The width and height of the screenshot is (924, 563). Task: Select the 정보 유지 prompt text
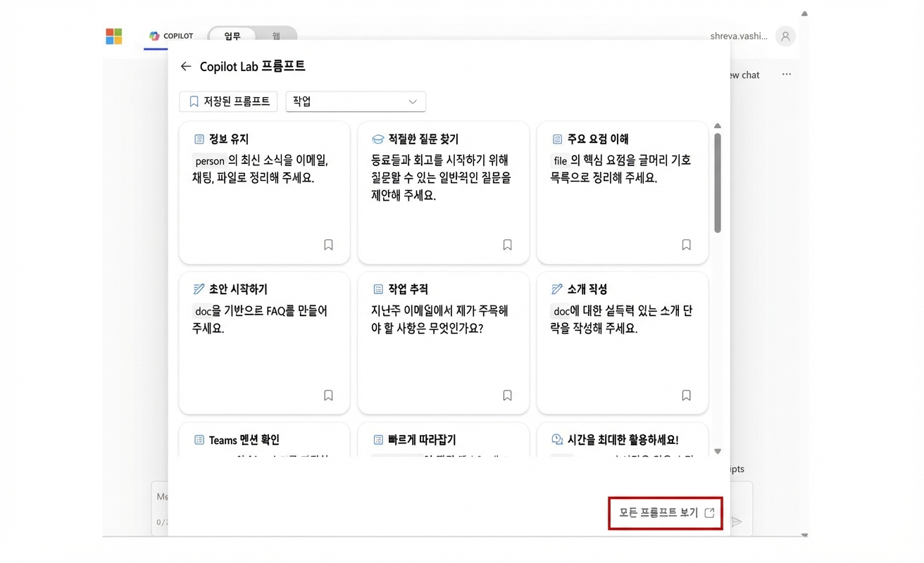[261, 169]
